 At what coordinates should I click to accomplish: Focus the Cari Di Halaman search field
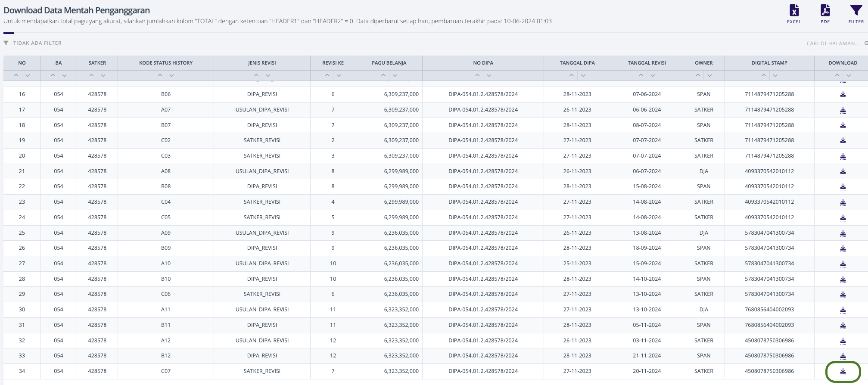coord(834,43)
